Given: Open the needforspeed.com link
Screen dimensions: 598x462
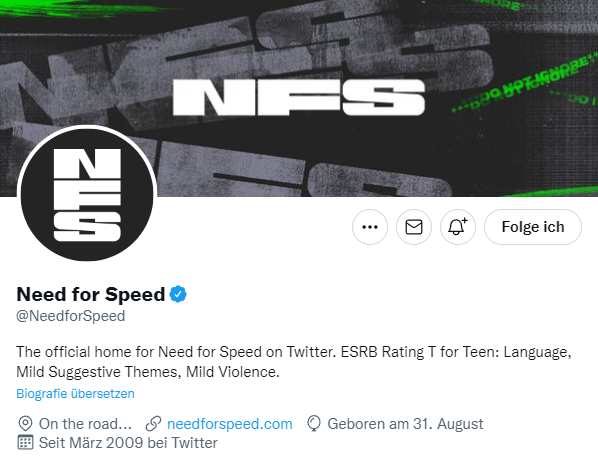Looking at the screenshot, I should tap(230, 424).
